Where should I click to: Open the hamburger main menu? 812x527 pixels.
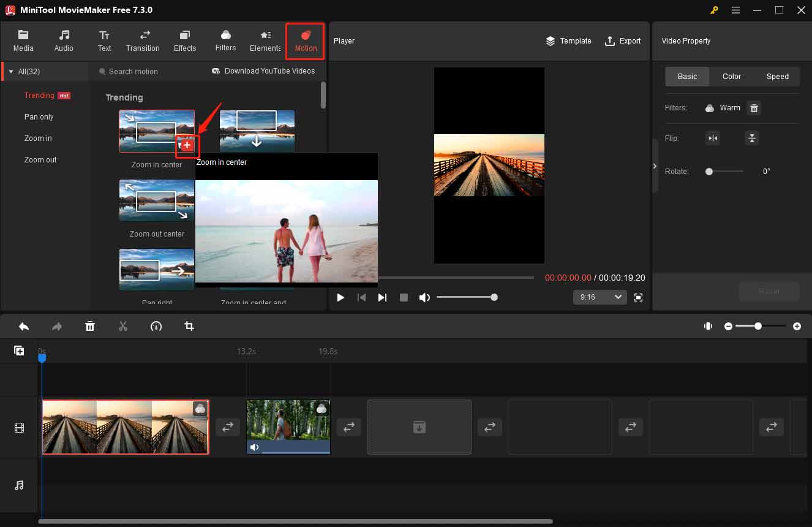click(x=735, y=10)
